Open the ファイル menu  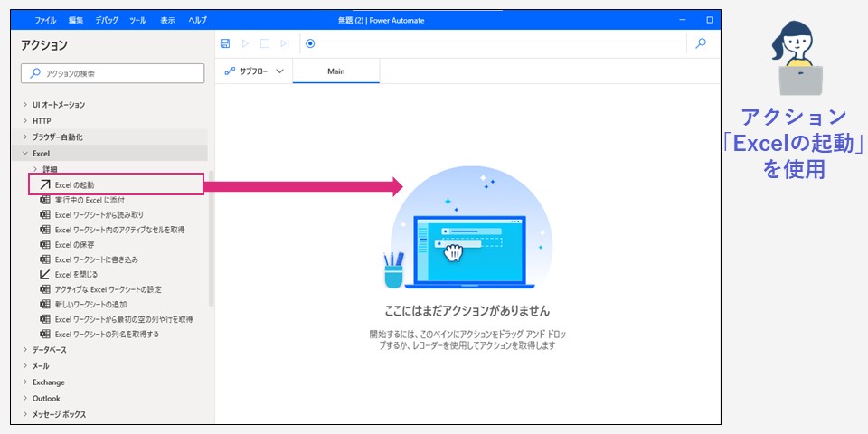pos(45,21)
